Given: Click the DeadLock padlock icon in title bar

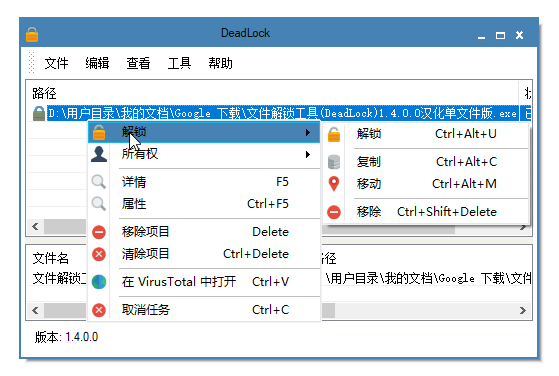Looking at the screenshot, I should [x=32, y=35].
